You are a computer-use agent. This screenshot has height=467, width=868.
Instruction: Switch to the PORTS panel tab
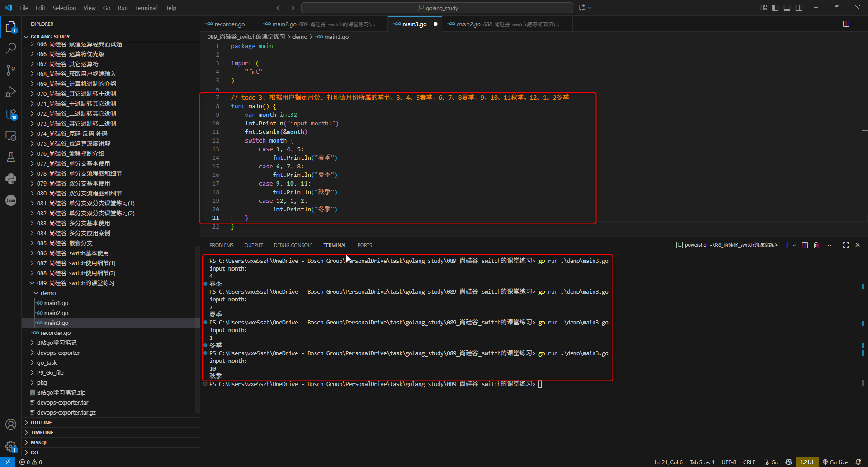coord(364,245)
